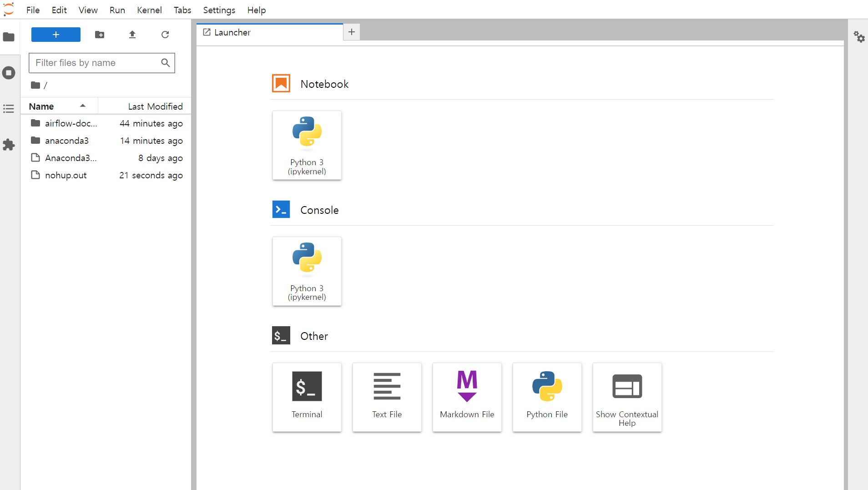Viewport: 868px width, 490px height.
Task: Click the '44 minutes ago' timestamp
Action: click(151, 123)
